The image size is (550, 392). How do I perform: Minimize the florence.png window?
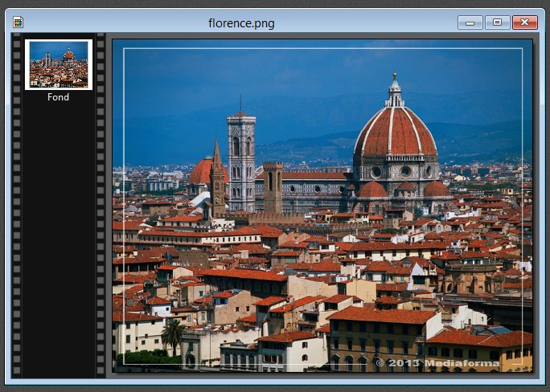pyautogui.click(x=470, y=22)
